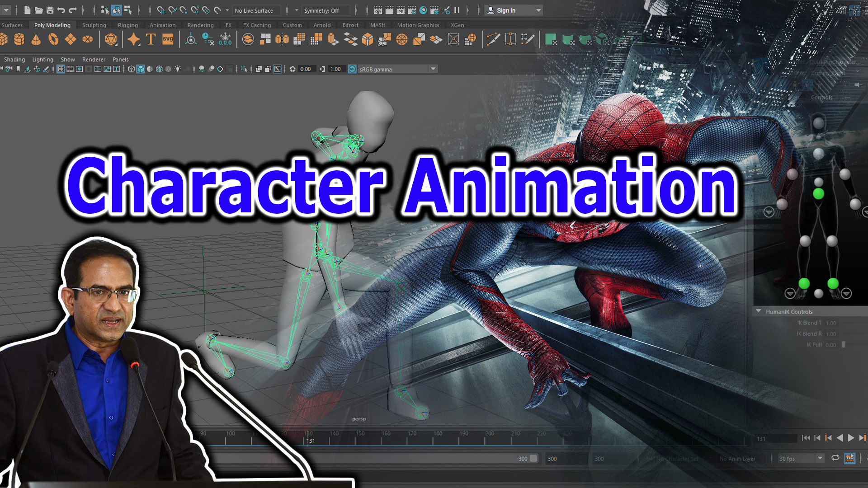Switch to the Rigging shelf tab
Viewport: 868px width, 488px height.
pos(128,25)
